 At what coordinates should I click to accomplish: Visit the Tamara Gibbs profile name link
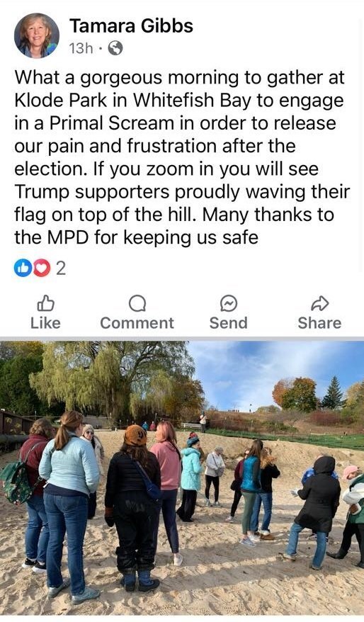[131, 26]
